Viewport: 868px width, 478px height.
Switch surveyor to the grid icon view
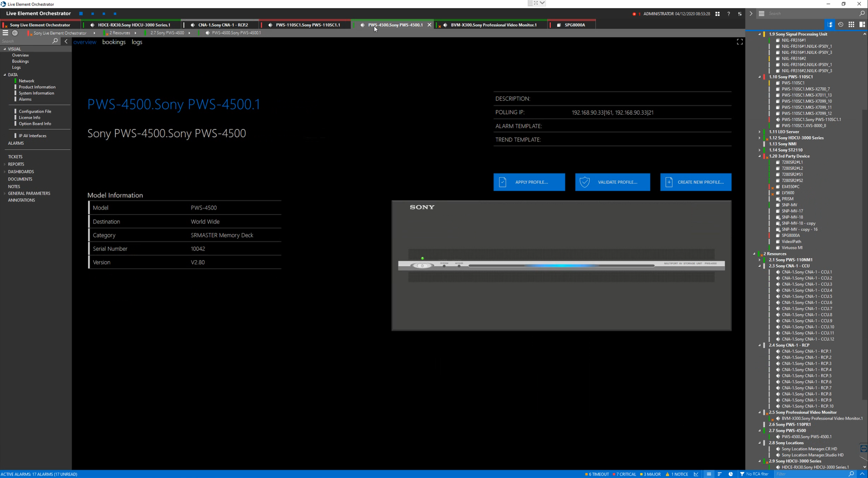[x=851, y=25]
